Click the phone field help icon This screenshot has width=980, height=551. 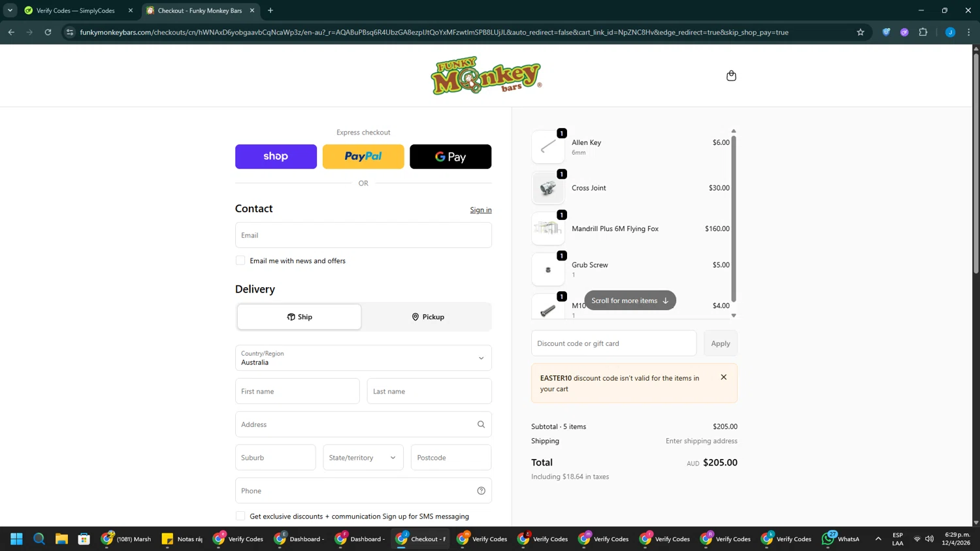point(481,491)
